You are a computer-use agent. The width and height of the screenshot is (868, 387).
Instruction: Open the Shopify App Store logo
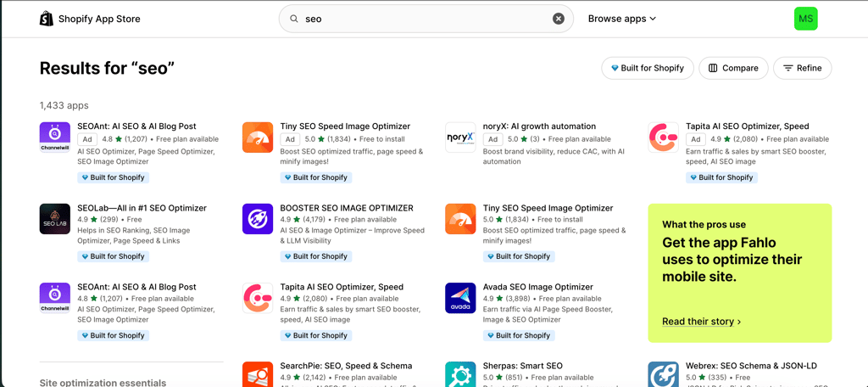90,19
